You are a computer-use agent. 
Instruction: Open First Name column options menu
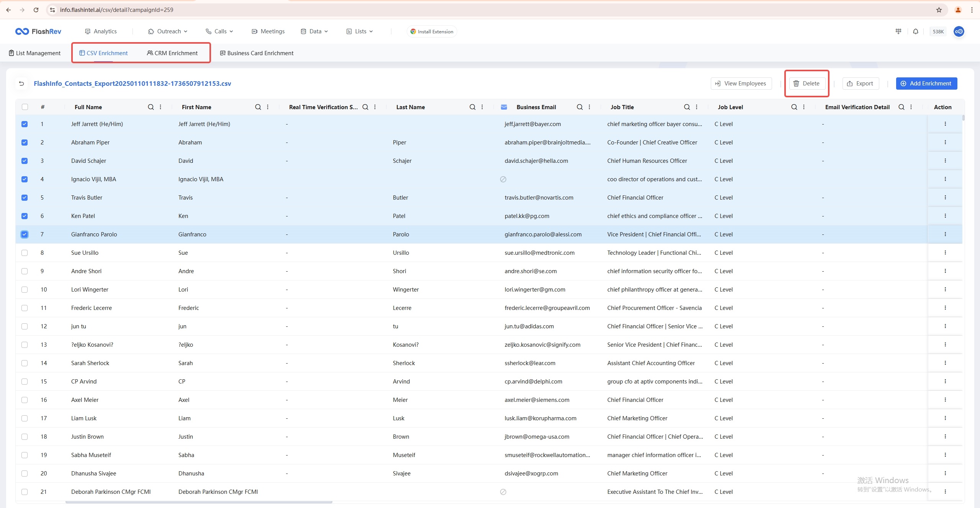tap(268, 107)
